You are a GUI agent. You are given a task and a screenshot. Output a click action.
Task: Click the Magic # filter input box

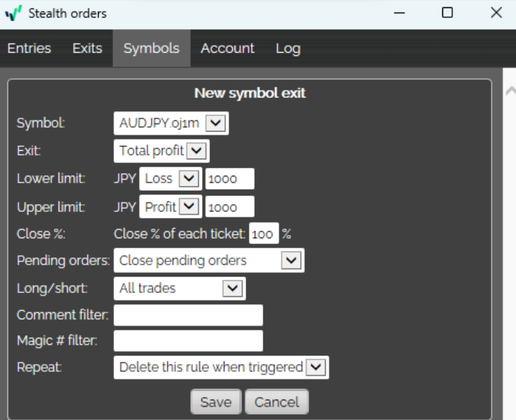188,341
